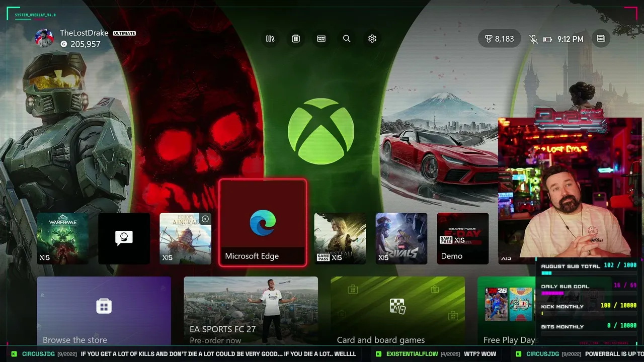Image resolution: width=644 pixels, height=362 pixels.
Task: Select the Browse the store card
Action: 104,311
